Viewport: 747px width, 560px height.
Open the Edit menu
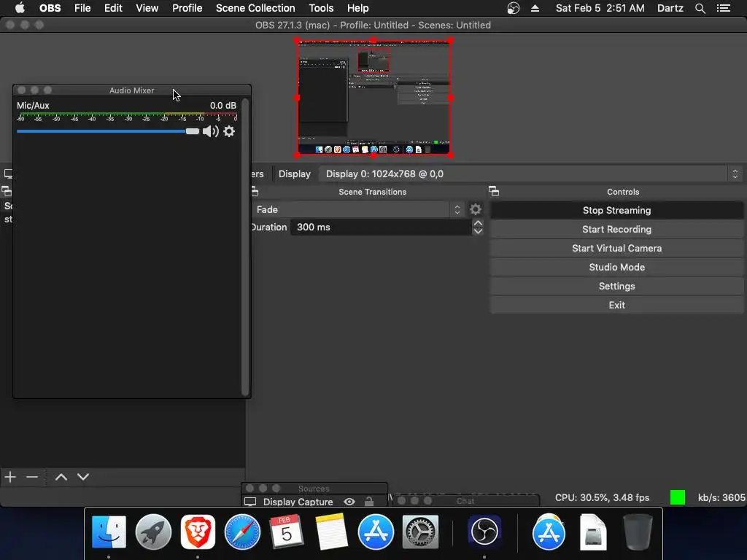[x=113, y=8]
